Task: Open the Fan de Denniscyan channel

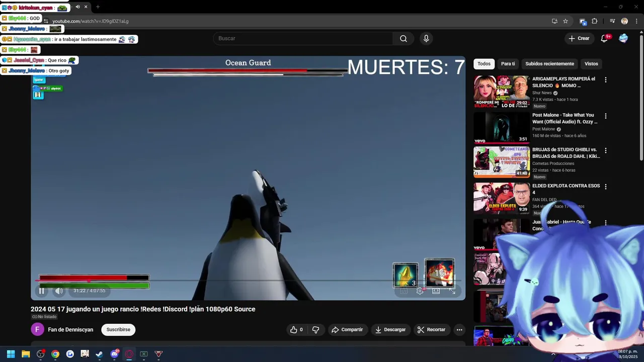Action: (70, 330)
